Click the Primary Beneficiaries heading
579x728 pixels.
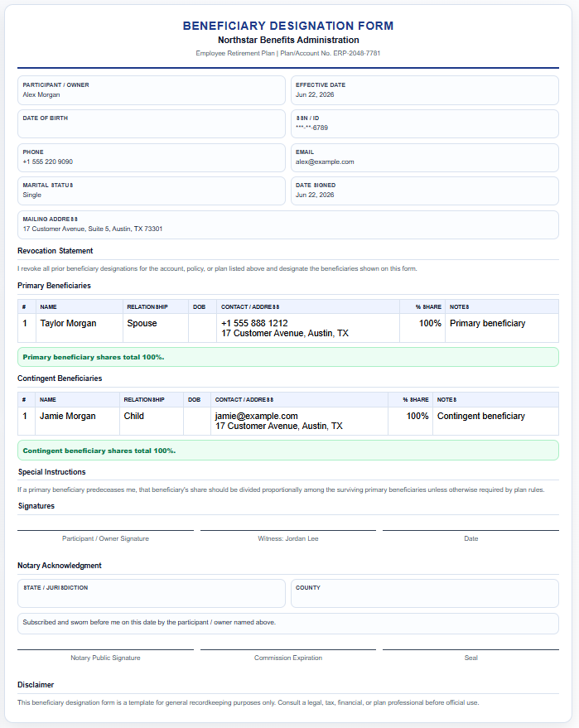tap(55, 286)
